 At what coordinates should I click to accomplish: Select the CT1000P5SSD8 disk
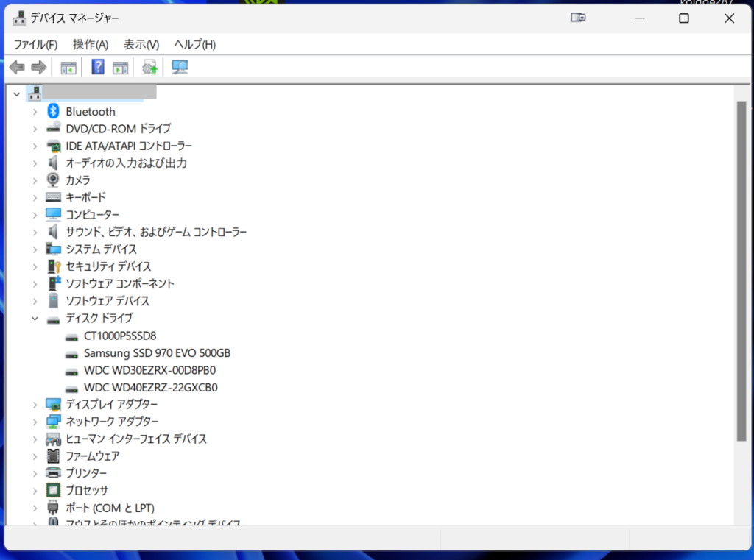coord(120,336)
